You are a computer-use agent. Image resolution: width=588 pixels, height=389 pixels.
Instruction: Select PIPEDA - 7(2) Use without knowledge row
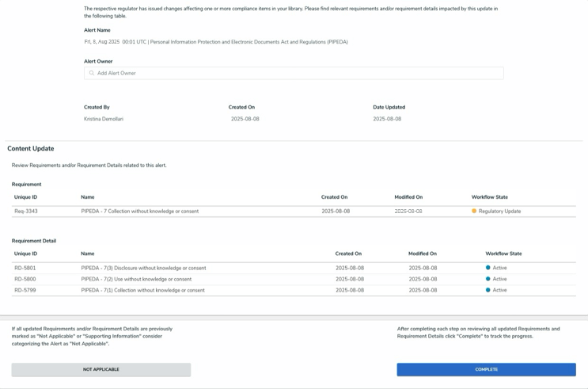click(x=136, y=279)
